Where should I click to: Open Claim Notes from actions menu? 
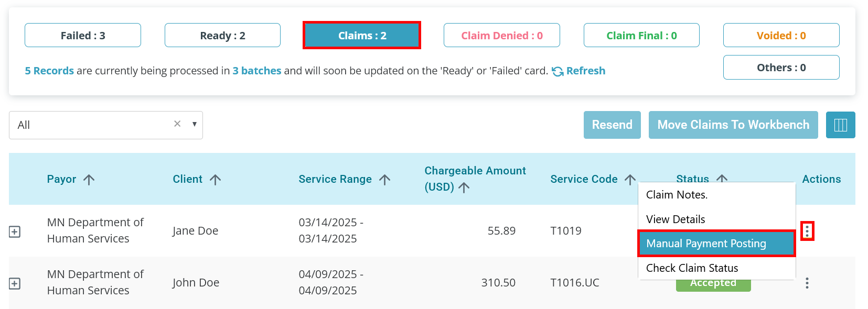pyautogui.click(x=716, y=195)
